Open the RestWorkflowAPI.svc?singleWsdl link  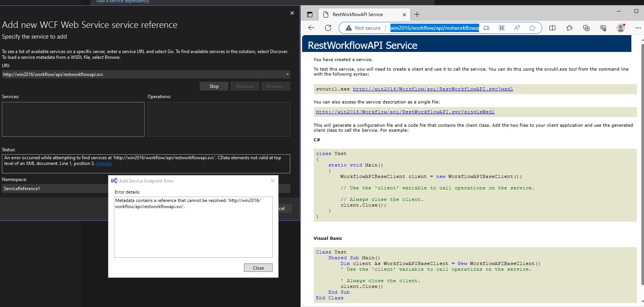tap(405, 112)
